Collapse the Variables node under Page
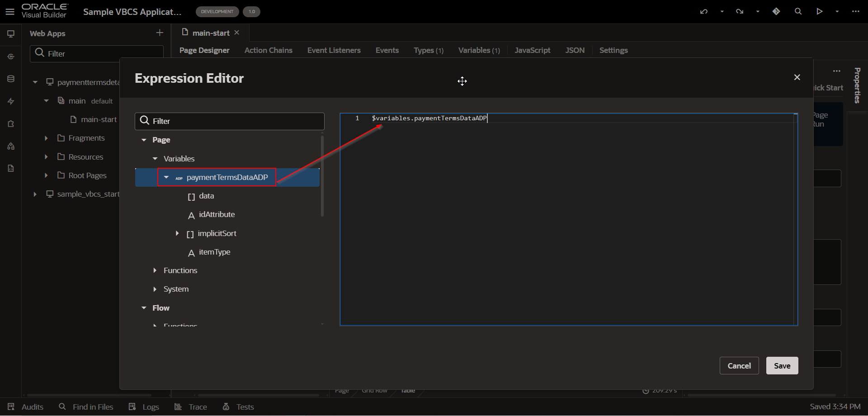 (x=155, y=159)
